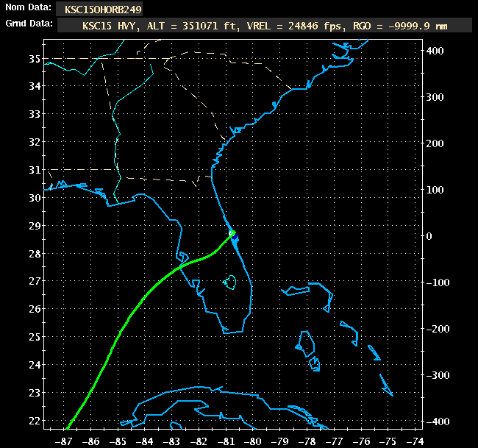Screen dimensions: 478x448
Task: Click crossrange label 0 on right axis
Action: tap(429, 236)
